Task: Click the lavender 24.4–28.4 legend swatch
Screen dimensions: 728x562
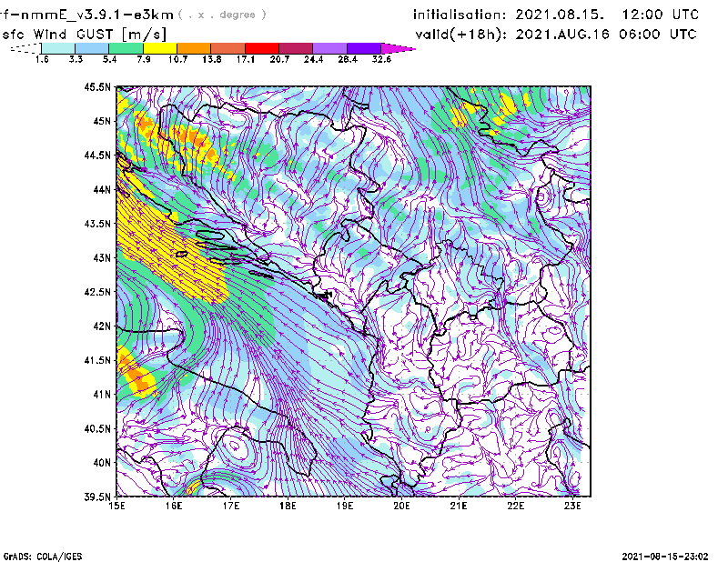Action: pyautogui.click(x=330, y=48)
